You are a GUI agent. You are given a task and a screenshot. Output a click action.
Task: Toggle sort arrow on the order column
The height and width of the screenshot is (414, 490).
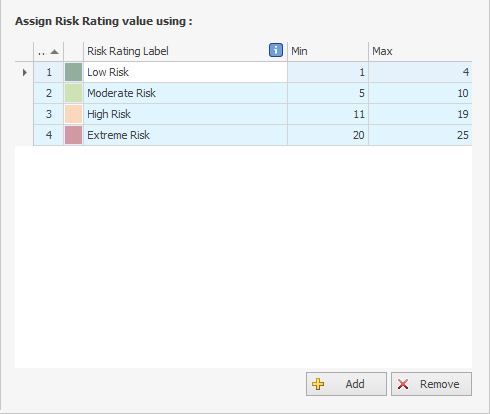pos(54,52)
